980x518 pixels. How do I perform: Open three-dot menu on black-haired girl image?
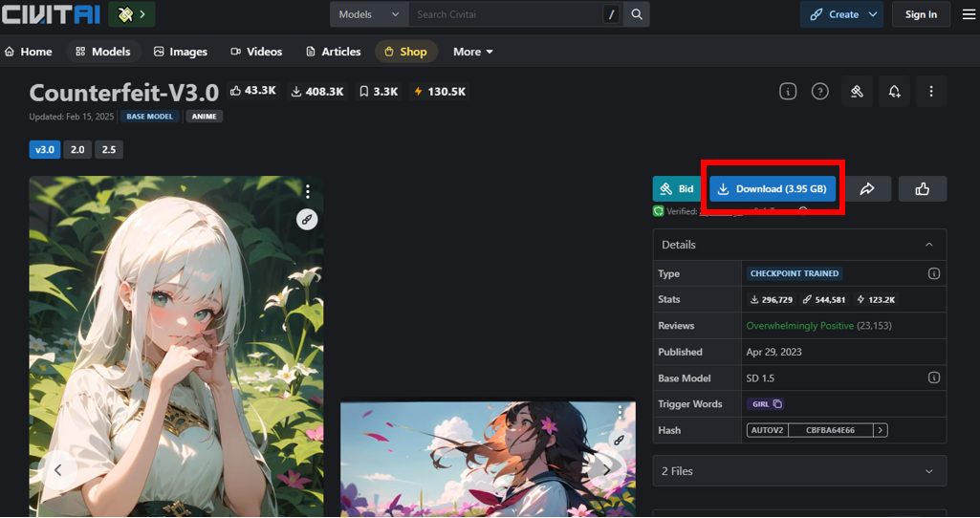coord(620,412)
